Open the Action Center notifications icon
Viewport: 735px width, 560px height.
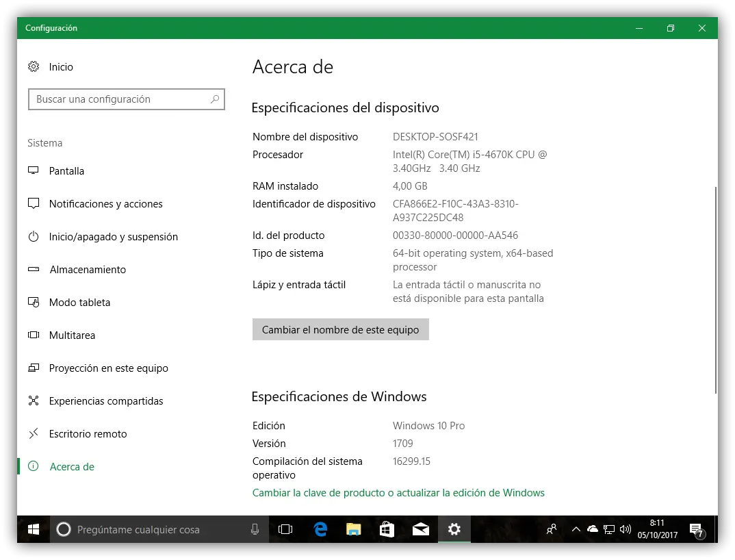697,530
